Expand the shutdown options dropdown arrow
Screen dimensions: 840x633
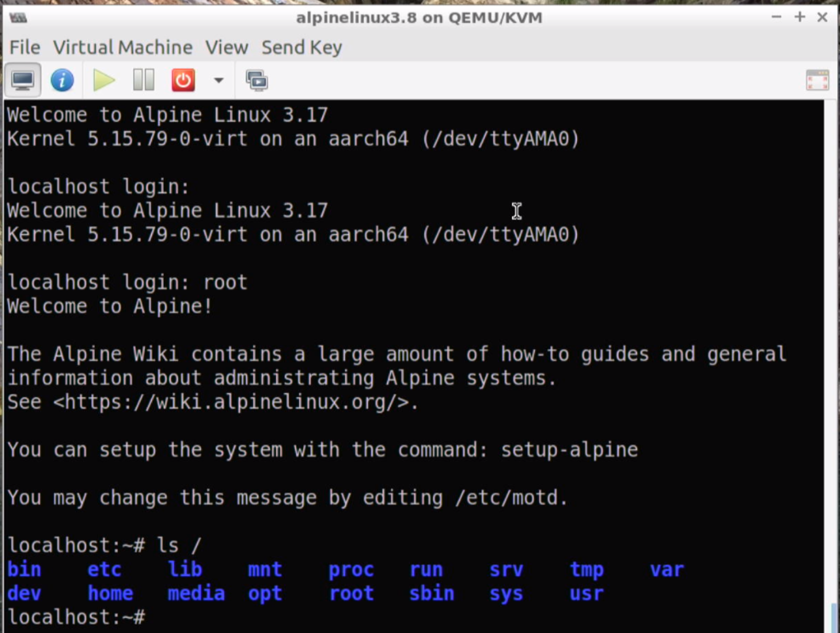coord(218,80)
